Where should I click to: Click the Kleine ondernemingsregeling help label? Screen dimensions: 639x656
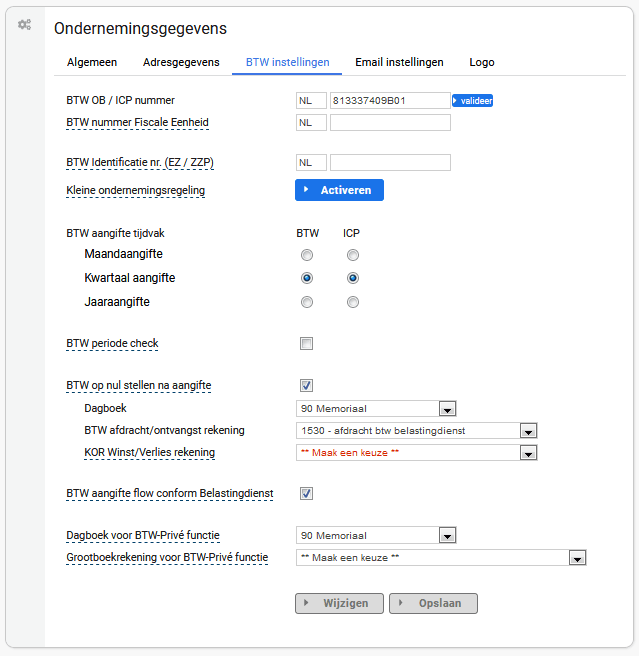click(x=136, y=190)
